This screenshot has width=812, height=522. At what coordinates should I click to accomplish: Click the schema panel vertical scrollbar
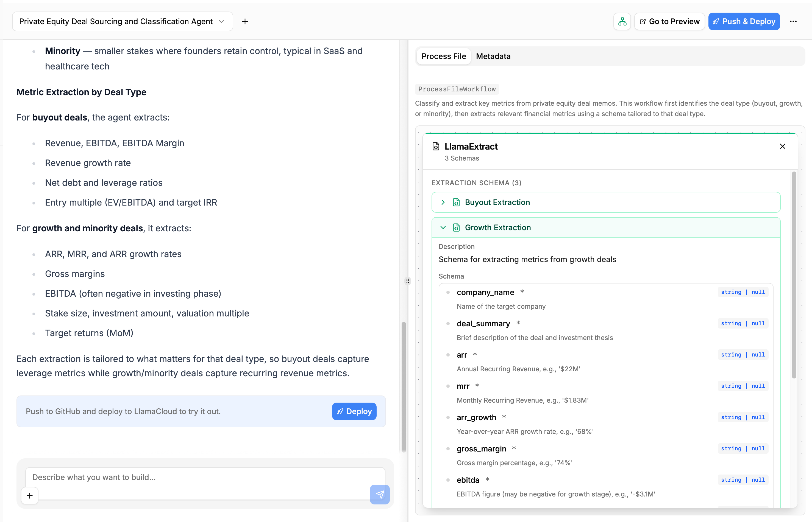(x=794, y=274)
